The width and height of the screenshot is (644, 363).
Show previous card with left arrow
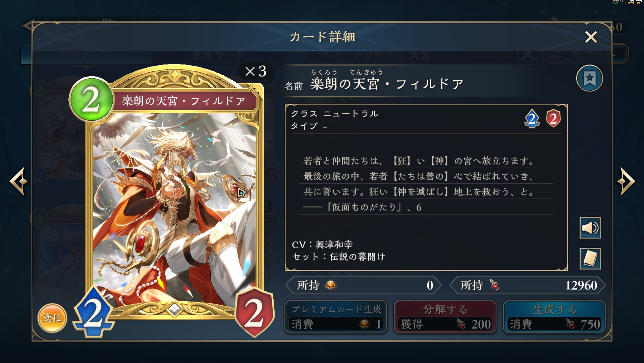click(18, 181)
